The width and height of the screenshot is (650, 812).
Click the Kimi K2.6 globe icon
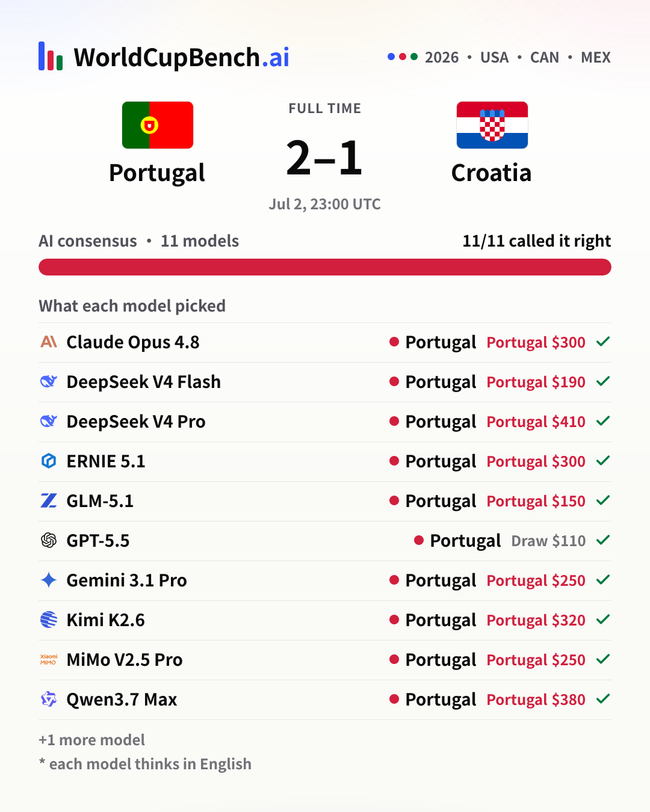coord(49,620)
